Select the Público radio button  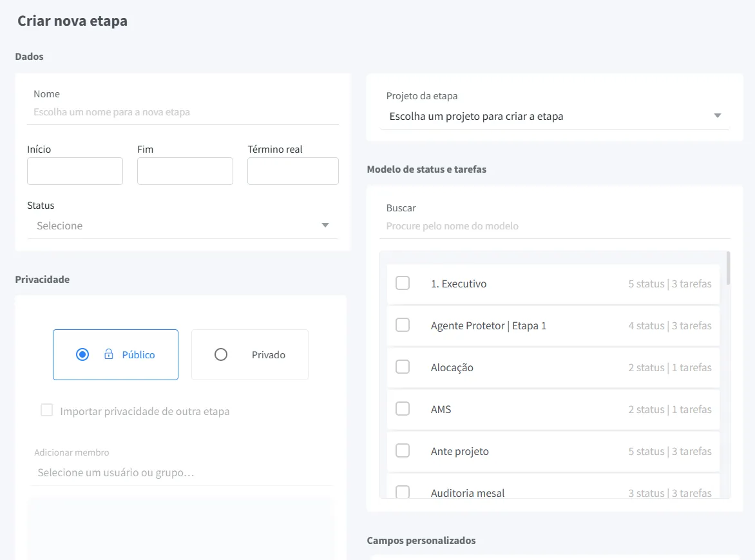(x=82, y=355)
